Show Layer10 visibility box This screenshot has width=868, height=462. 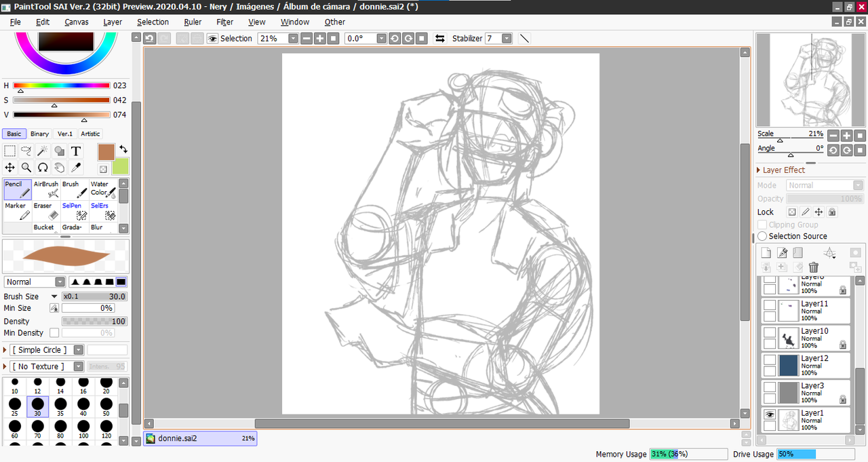tap(770, 333)
